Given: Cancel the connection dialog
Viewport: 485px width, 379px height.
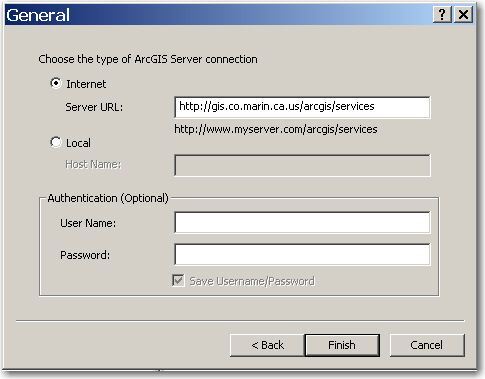Looking at the screenshot, I should (x=427, y=345).
